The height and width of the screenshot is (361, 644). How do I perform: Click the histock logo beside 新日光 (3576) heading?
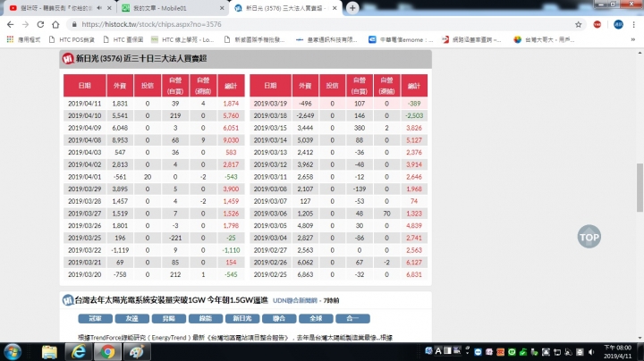pyautogui.click(x=68, y=59)
